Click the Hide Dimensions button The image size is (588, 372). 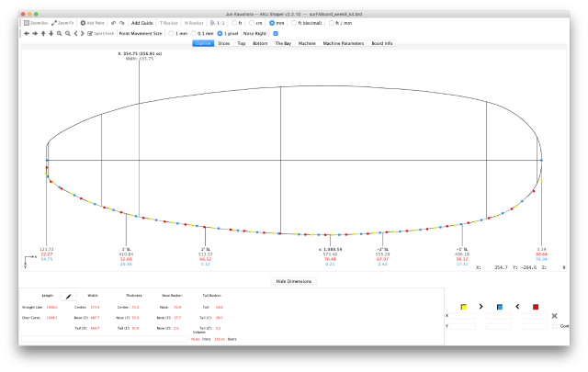coord(294,281)
